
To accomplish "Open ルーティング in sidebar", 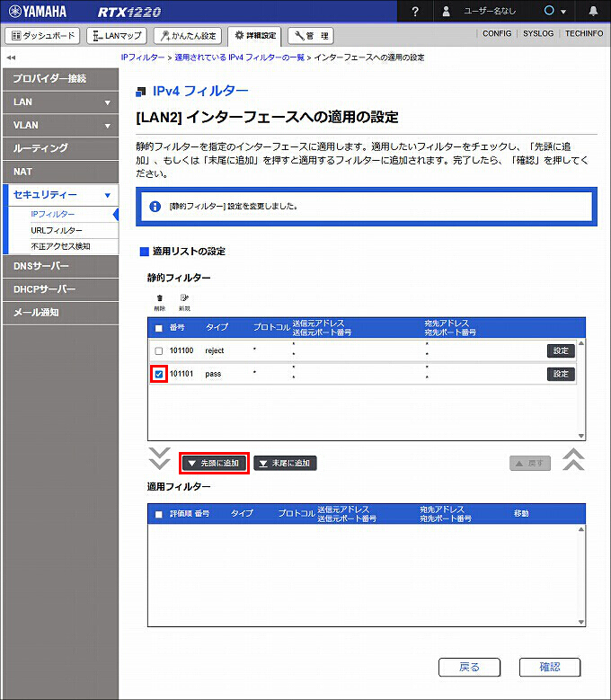I will [61, 148].
